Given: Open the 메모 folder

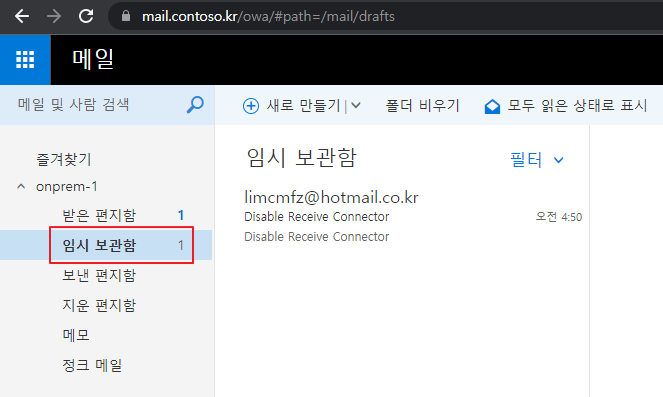Looking at the screenshot, I should click(76, 335).
